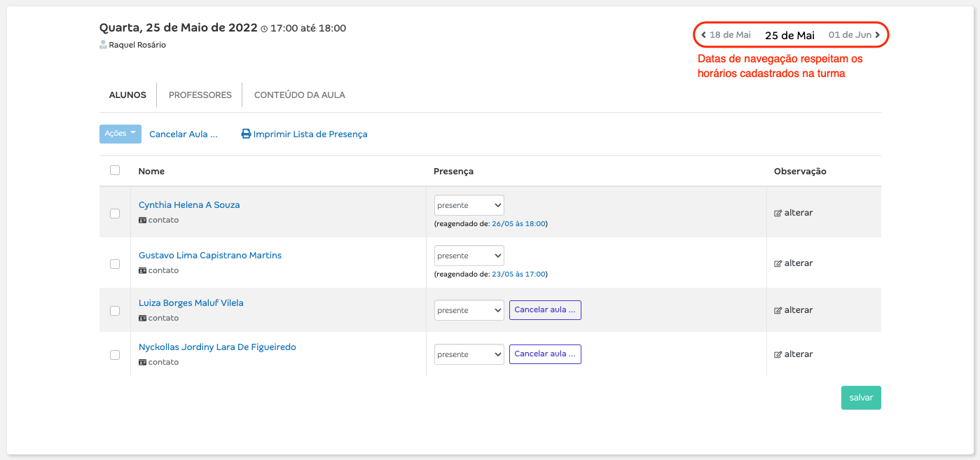Click Cancelar aula button for Luiza Borges
The image size is (980, 460).
pos(545,309)
